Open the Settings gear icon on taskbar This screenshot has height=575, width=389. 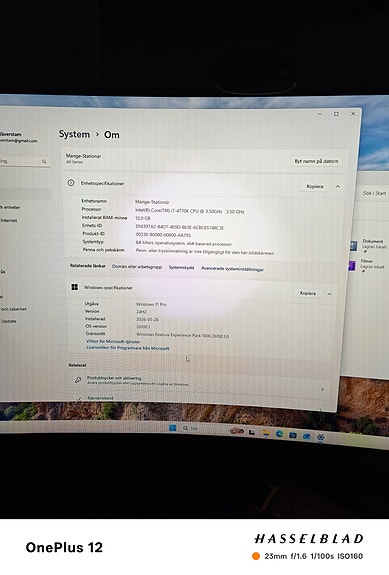pos(321,437)
